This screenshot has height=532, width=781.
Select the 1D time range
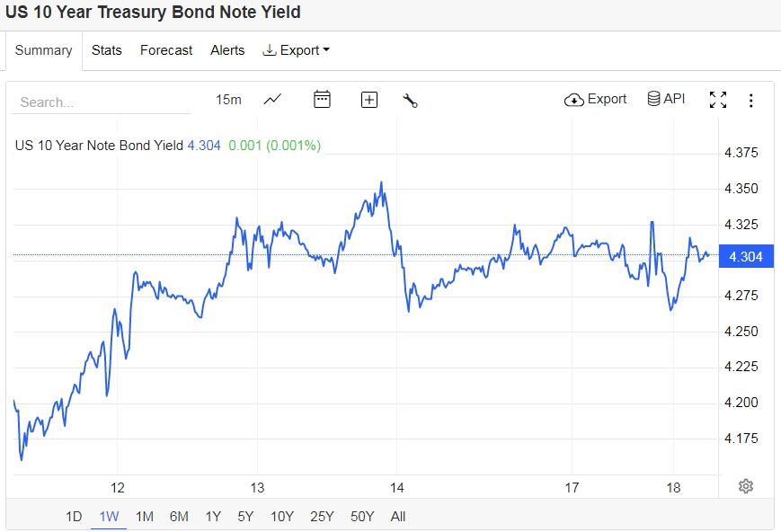coord(74,516)
